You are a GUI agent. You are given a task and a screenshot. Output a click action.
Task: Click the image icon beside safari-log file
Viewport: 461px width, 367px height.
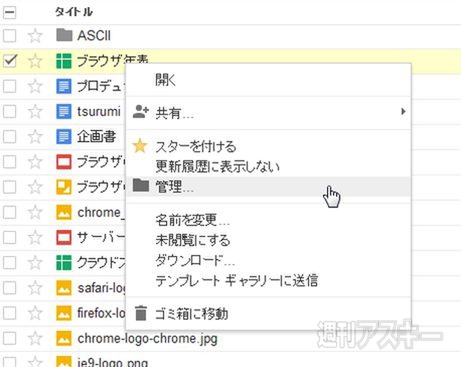tap(64, 288)
